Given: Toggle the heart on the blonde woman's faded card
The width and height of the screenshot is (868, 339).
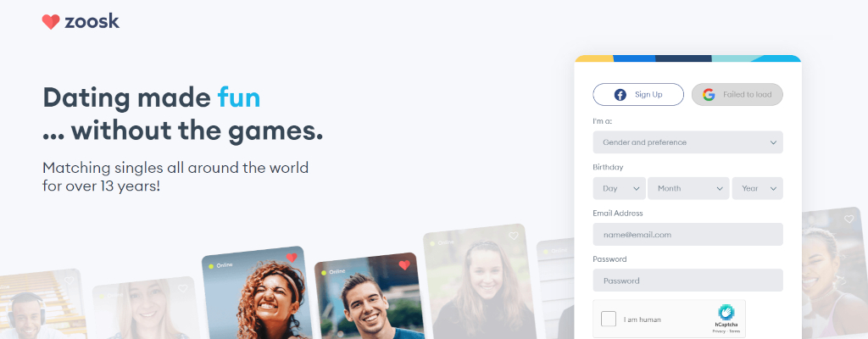Looking at the screenshot, I should (183, 289).
